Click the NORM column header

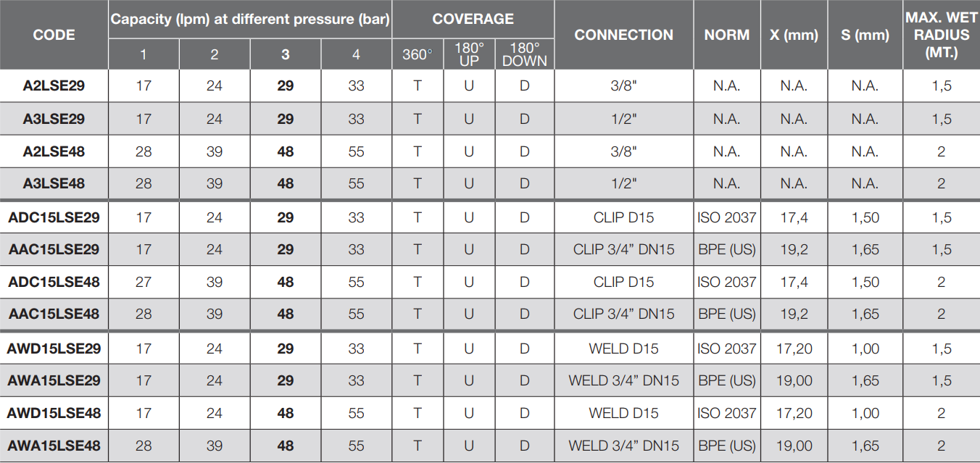(x=726, y=35)
